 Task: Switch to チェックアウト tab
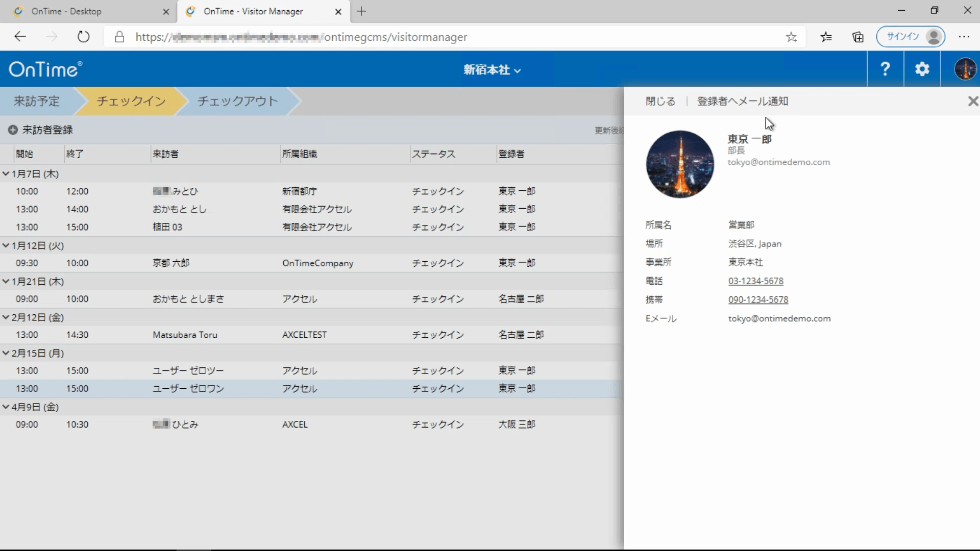click(x=237, y=101)
